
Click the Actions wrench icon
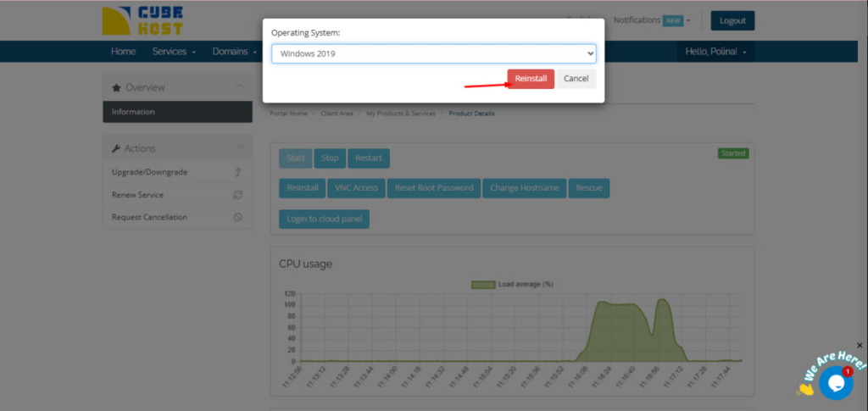coord(116,148)
